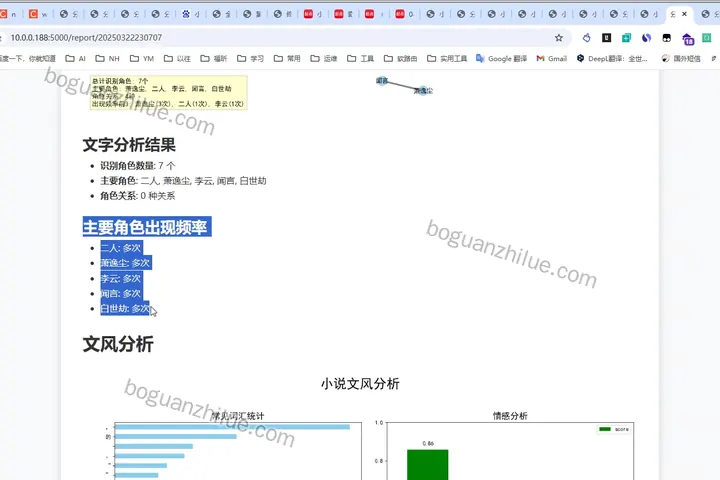This screenshot has width=720, height=480.
Task: Open the black square L extension
Action: (607, 38)
